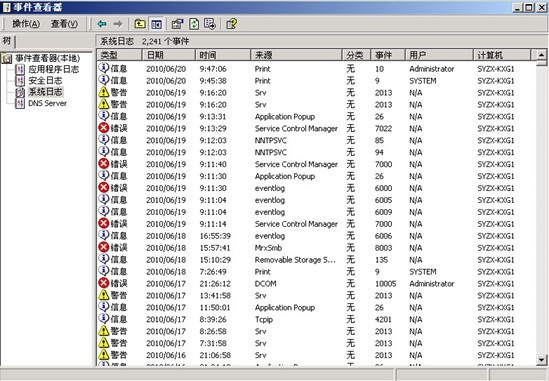The height and width of the screenshot is (381, 549).
Task: Select the Application Popup 9:13:31 source cell
Action: (285, 117)
